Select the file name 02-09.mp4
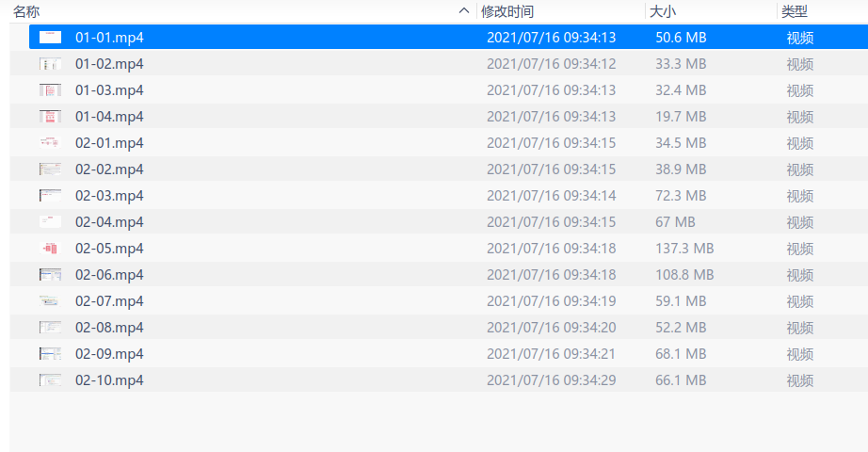Viewport: 868px width, 452px height. tap(109, 354)
